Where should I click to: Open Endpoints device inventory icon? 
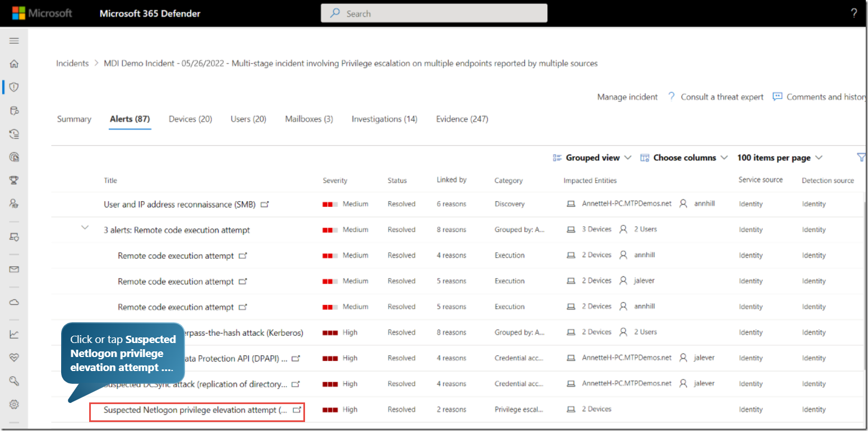click(x=15, y=237)
